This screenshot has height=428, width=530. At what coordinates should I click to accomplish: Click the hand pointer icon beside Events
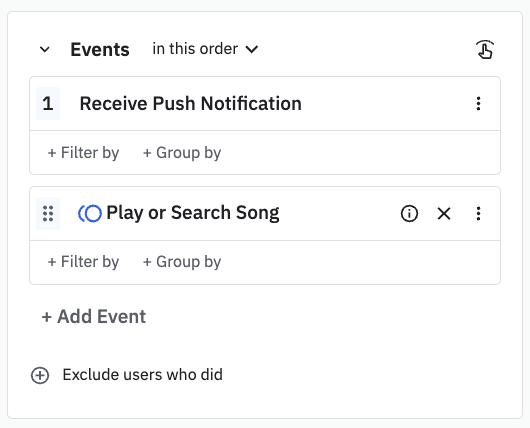[485, 50]
